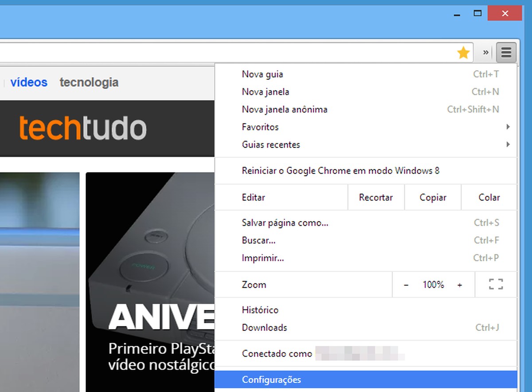
Task: Choose Nova janela menu entry
Action: pos(366,92)
